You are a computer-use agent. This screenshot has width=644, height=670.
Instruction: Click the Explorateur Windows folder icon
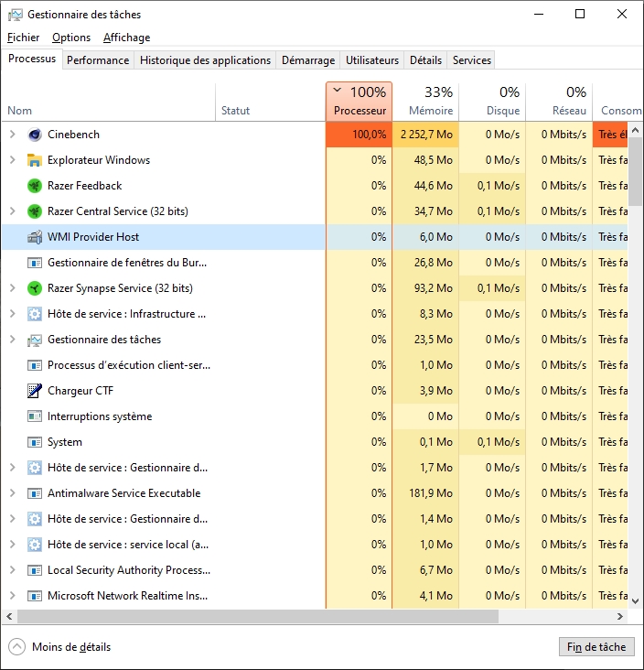point(35,160)
